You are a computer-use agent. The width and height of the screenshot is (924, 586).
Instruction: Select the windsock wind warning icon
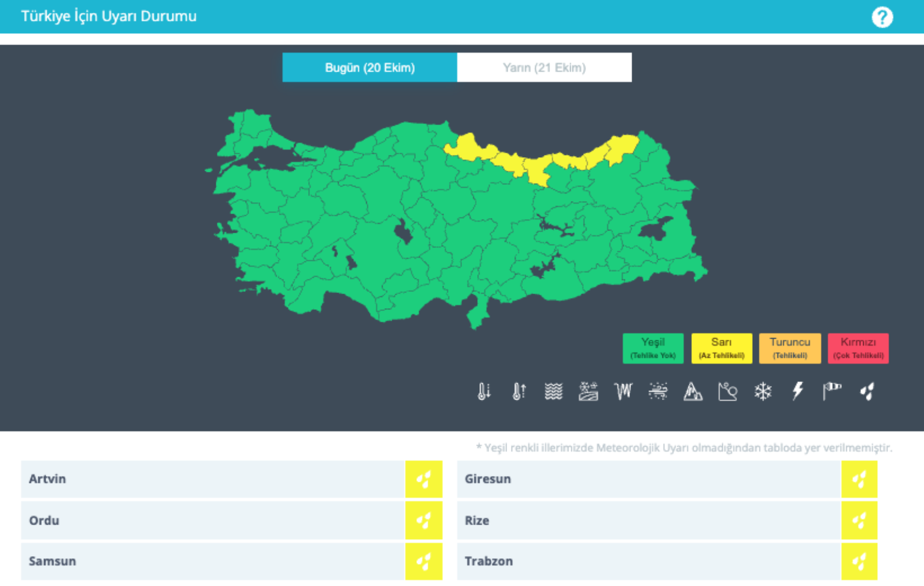[x=832, y=391]
